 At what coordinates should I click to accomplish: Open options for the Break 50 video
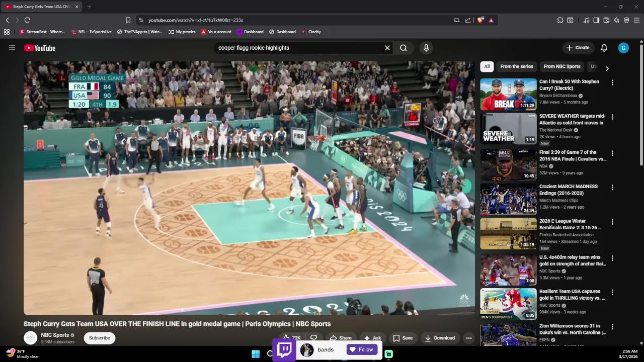[612, 82]
